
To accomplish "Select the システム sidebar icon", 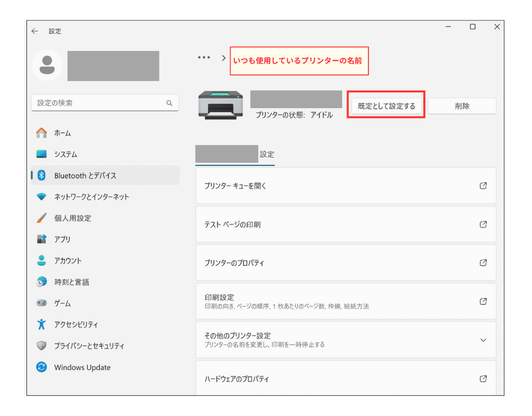I will click(x=43, y=154).
